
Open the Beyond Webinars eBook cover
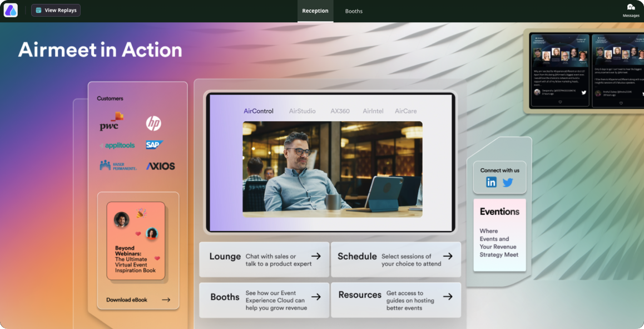(136, 241)
